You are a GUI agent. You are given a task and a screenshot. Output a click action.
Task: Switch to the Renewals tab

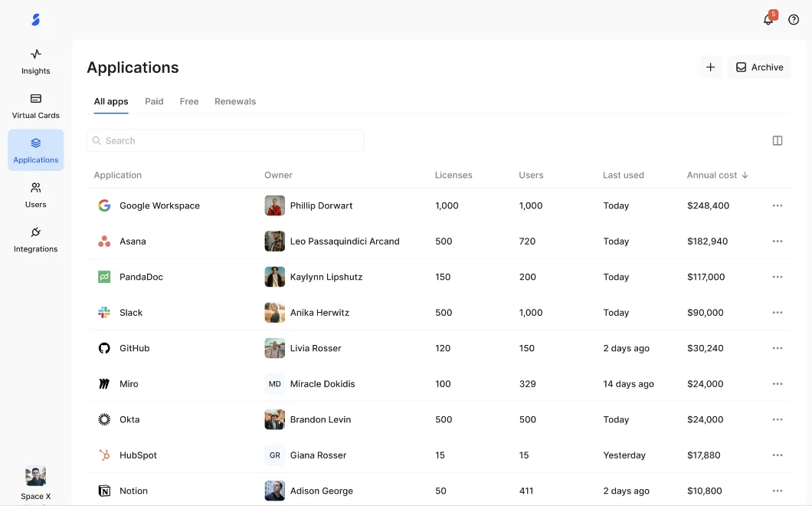[x=235, y=102]
